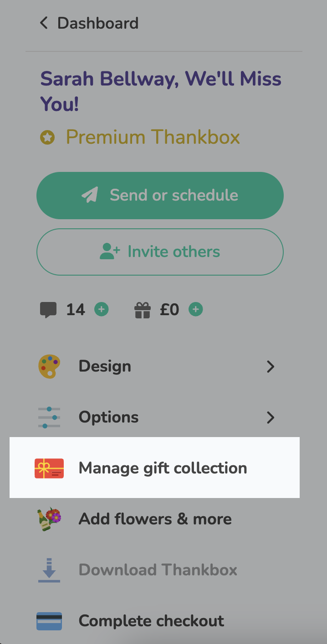Click the Send or schedule button
The height and width of the screenshot is (644, 327).
pyautogui.click(x=160, y=195)
